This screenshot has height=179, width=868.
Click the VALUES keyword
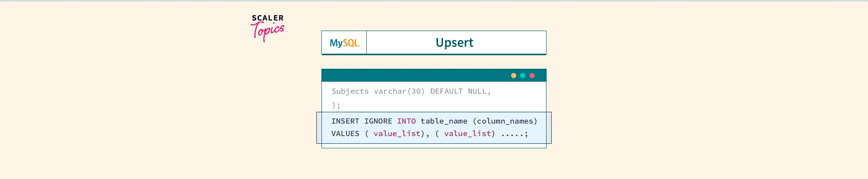pyautogui.click(x=345, y=134)
